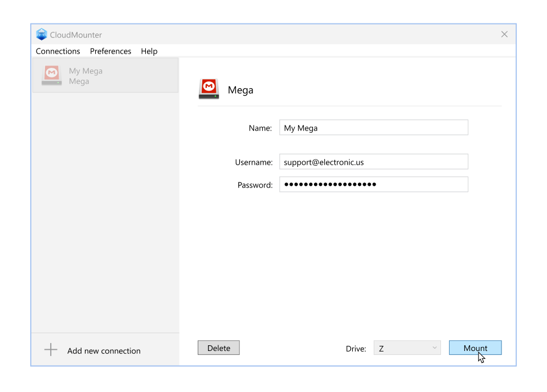
Task: Click the Mega drive icon in sidebar
Action: (x=51, y=76)
